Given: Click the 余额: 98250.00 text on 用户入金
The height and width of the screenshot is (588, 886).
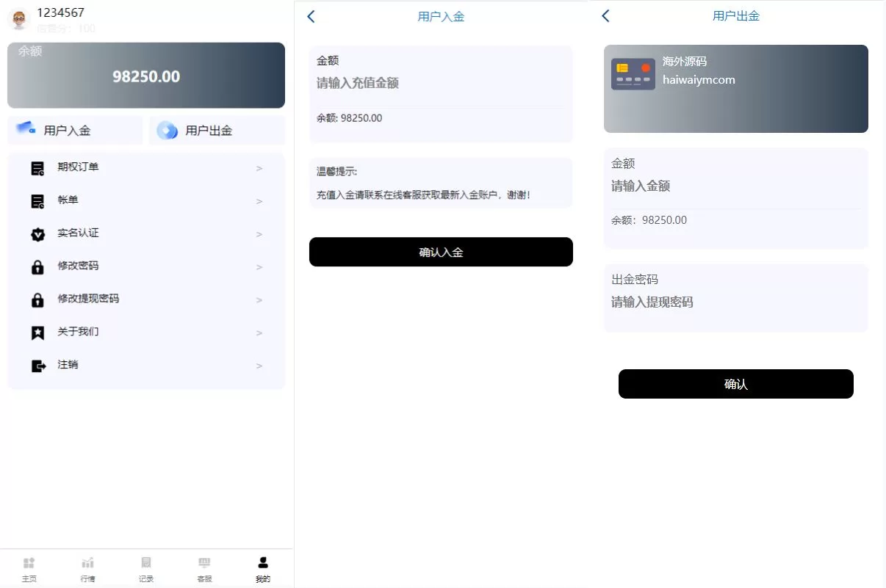Looking at the screenshot, I should (350, 118).
